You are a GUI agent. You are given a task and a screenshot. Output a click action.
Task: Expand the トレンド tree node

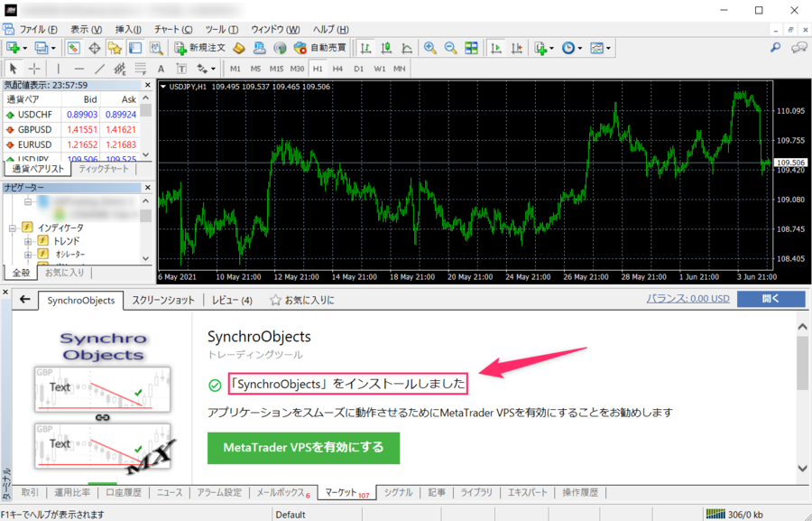[x=28, y=241]
